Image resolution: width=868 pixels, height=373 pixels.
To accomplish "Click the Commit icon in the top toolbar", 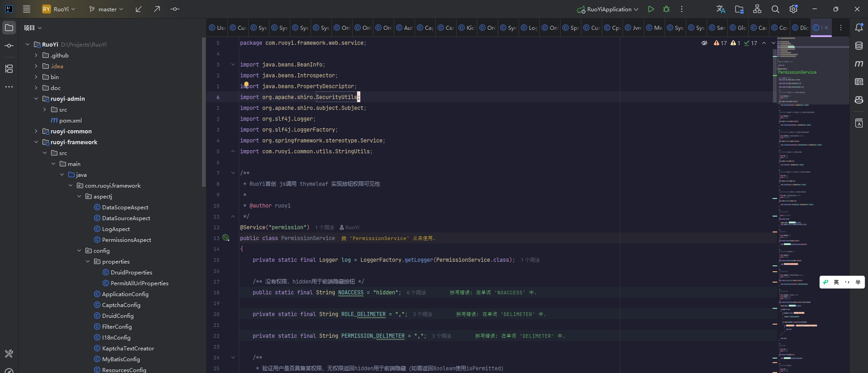I will tap(175, 9).
